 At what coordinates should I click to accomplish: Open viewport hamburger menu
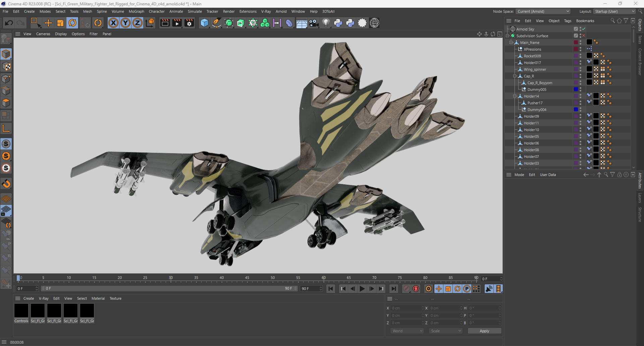[x=18, y=34]
